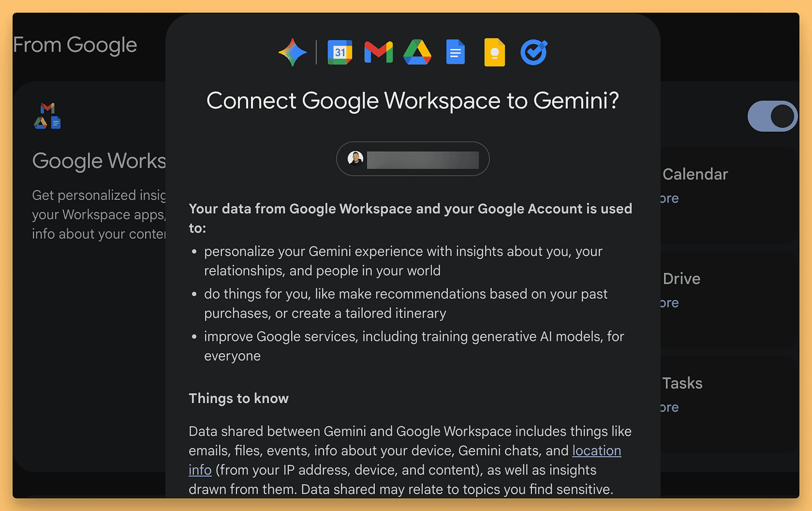Viewport: 812px width, 511px height.
Task: Click the 'Get personalized insights' description in background card
Action: (99, 215)
